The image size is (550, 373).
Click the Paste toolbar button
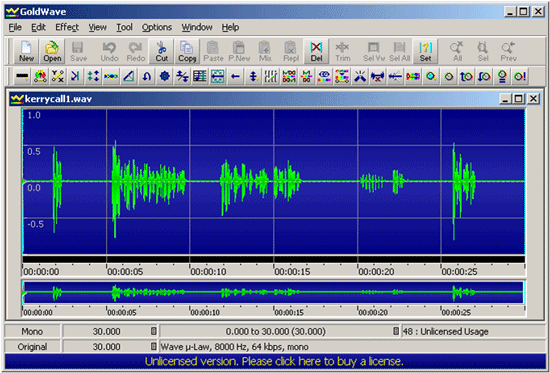[x=213, y=51]
